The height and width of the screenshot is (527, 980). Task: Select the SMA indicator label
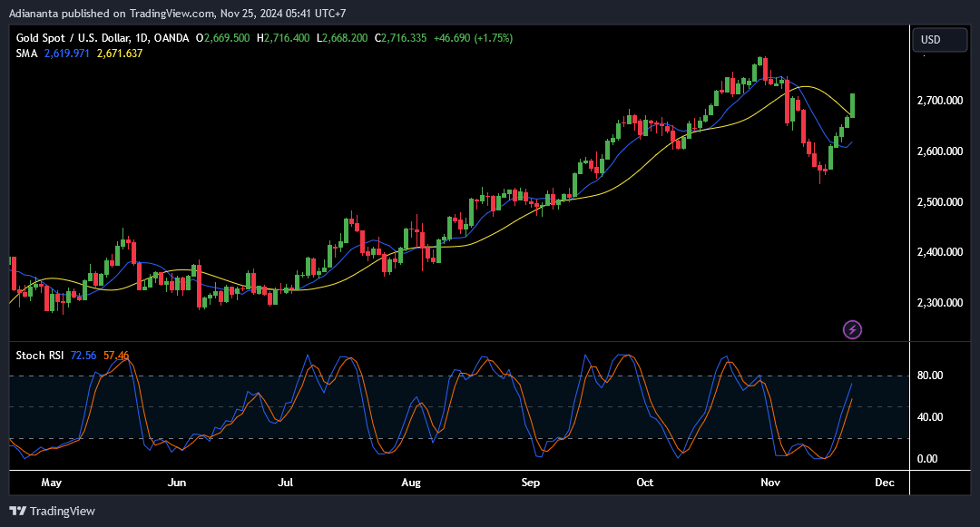click(27, 54)
